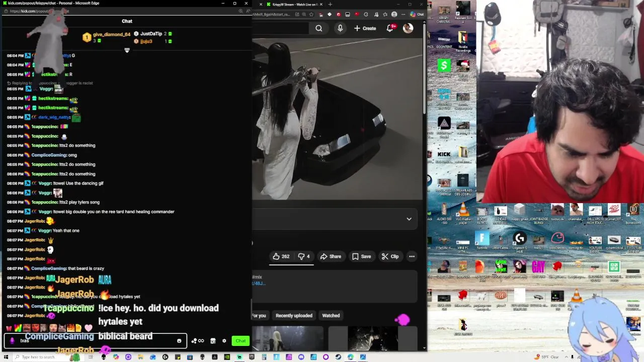Select give_diamond_64 in the gift leaderboard

[112, 35]
